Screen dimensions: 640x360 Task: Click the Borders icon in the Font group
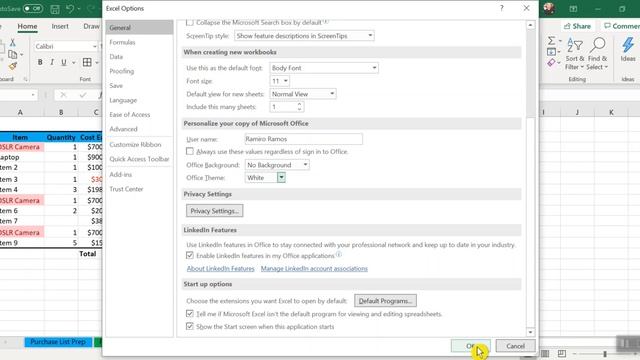[87, 62]
